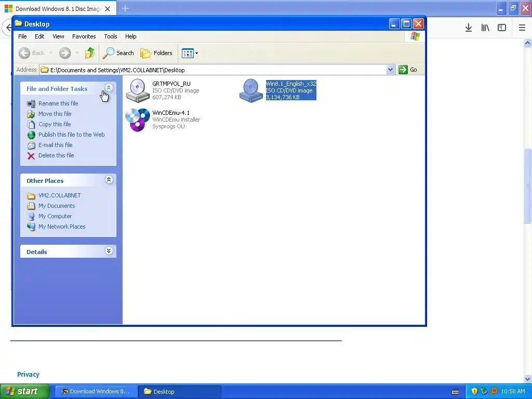
Task: Open the Help menu
Action: tap(130, 36)
